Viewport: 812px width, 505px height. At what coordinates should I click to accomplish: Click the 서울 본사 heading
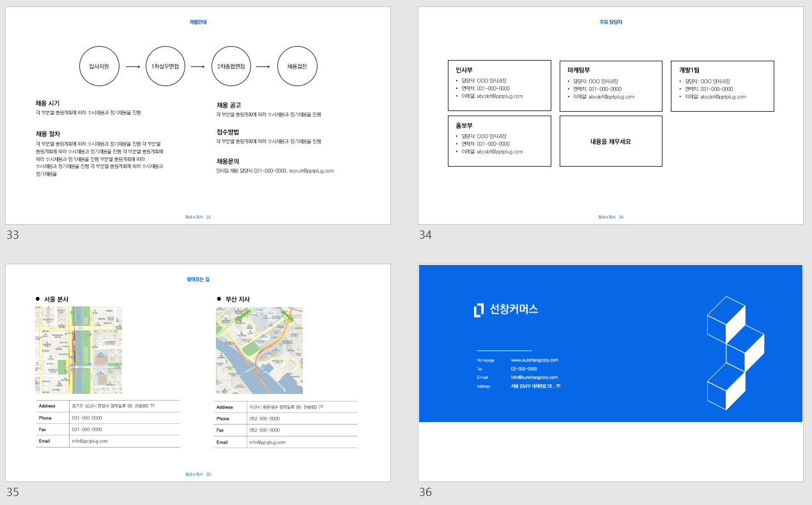click(x=56, y=299)
